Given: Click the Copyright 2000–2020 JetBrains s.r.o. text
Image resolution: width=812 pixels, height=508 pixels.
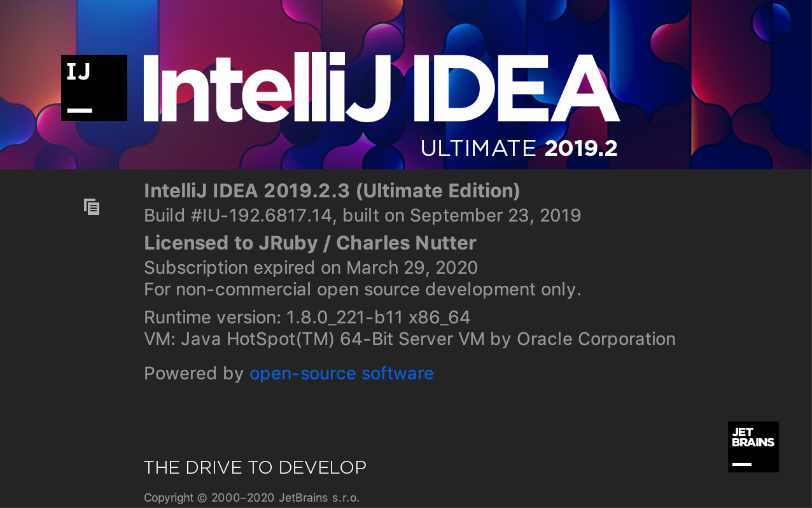Looking at the screenshot, I should point(252,497).
